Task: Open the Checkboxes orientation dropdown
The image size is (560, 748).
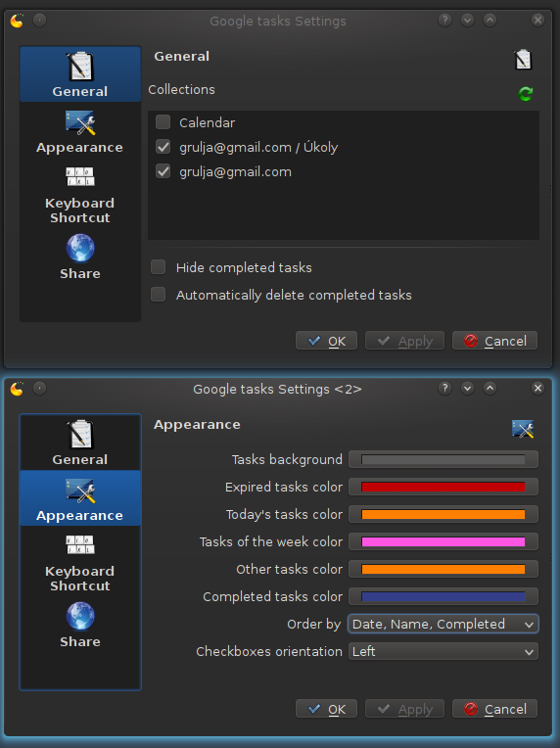Action: 443,651
